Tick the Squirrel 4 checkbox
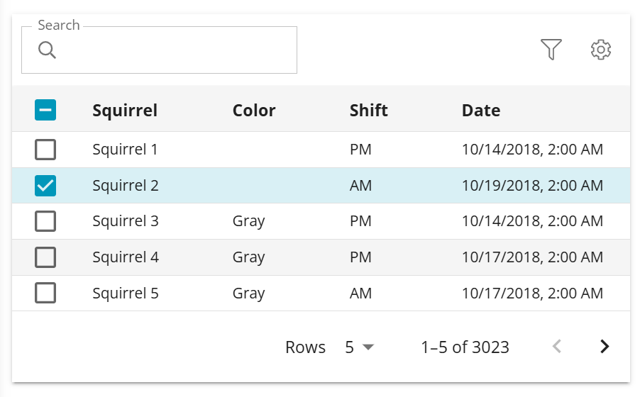The height and width of the screenshot is (397, 640). click(45, 257)
